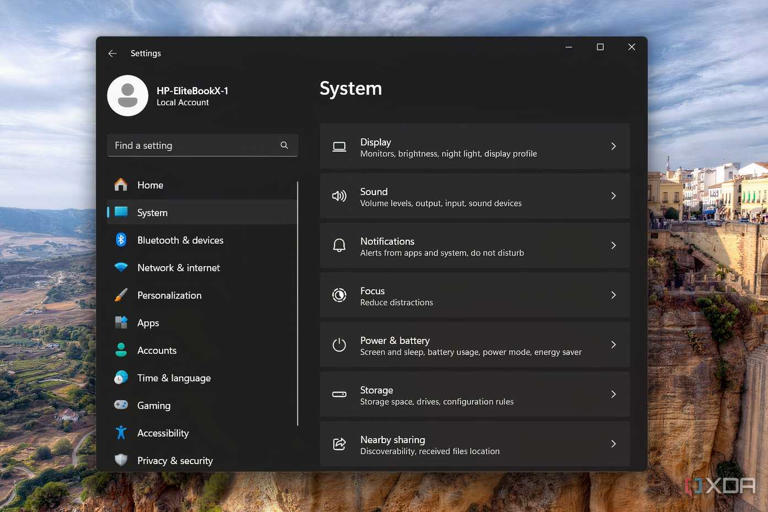Click the user profile avatar
This screenshot has width=768, height=512.
(128, 96)
